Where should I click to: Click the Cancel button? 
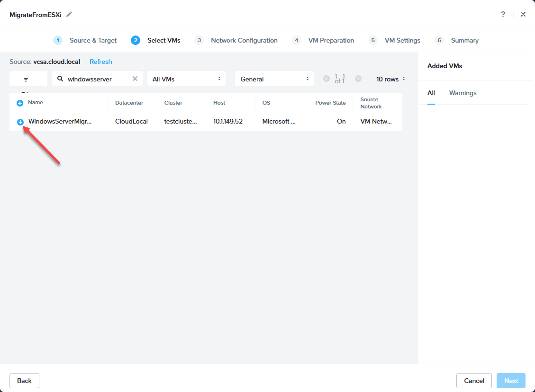click(x=474, y=381)
